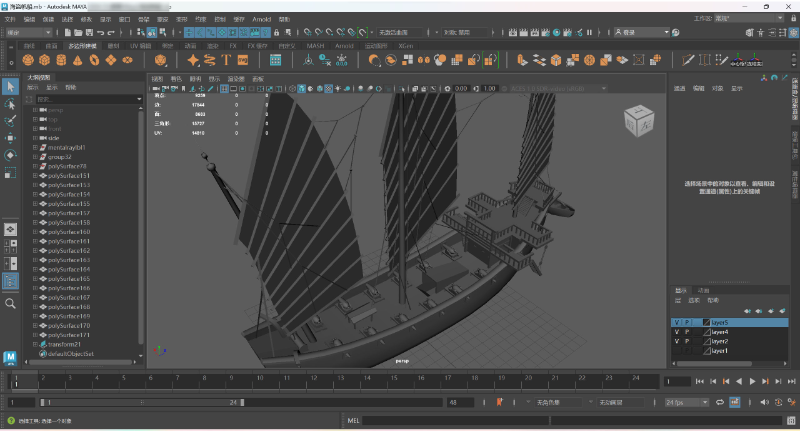Create a polygon plane from the shelf
Screen dimensions: 800x431
click(111, 60)
